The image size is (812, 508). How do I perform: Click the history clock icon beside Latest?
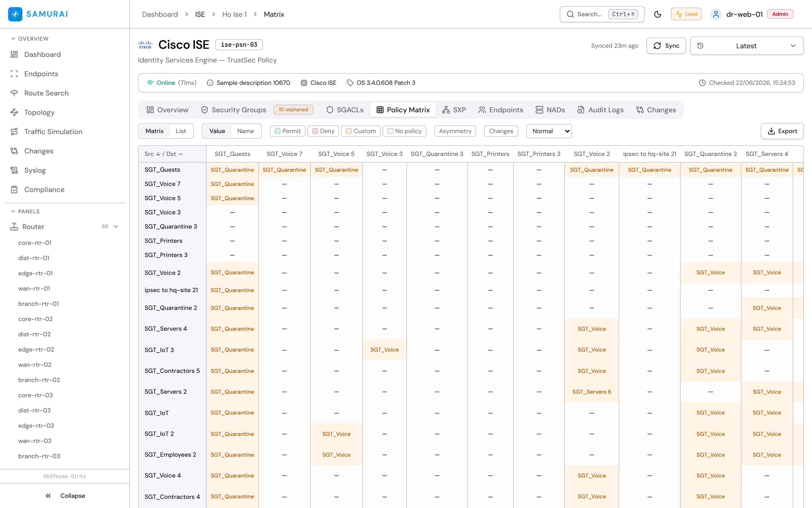[x=700, y=46]
